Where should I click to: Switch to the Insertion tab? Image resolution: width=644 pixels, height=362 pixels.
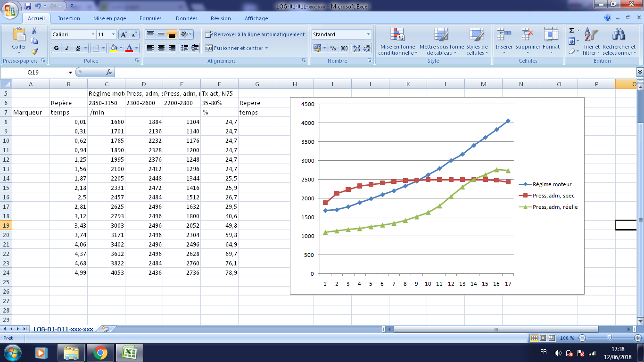click(69, 18)
